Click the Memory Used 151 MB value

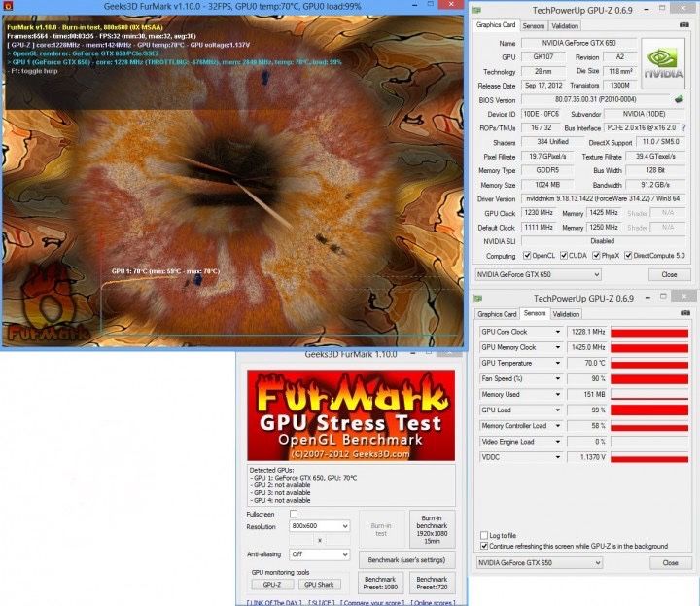587,394
